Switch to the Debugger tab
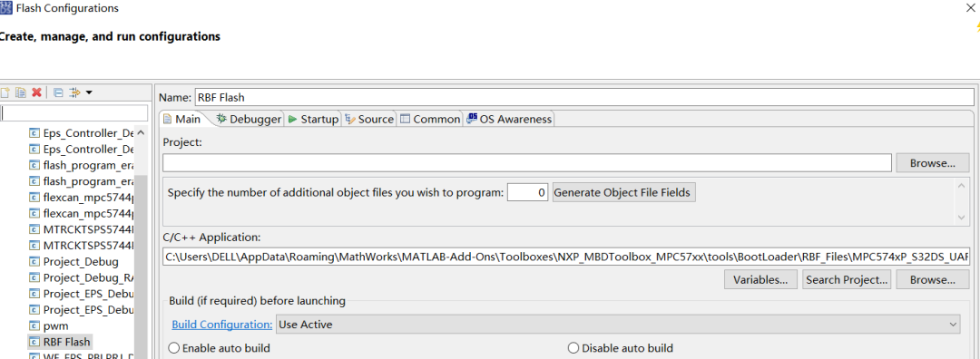The width and height of the screenshot is (980, 359). click(x=249, y=119)
